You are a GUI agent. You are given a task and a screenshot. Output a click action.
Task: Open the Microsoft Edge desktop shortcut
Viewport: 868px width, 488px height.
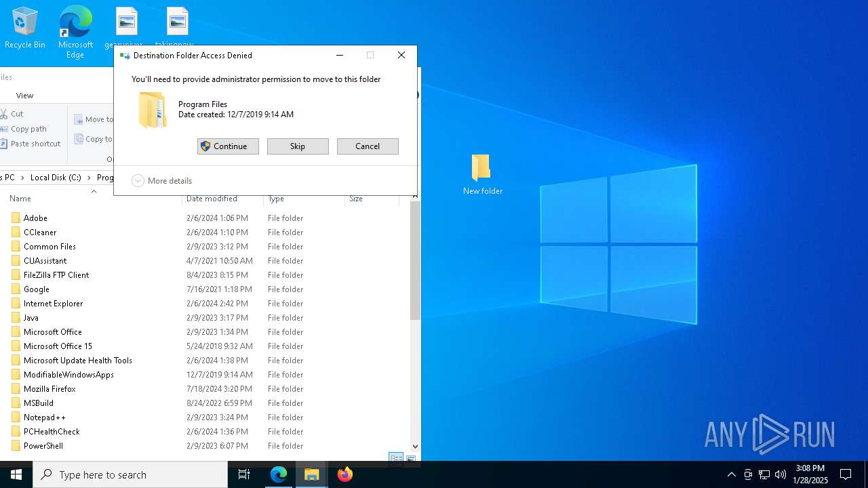75,33
